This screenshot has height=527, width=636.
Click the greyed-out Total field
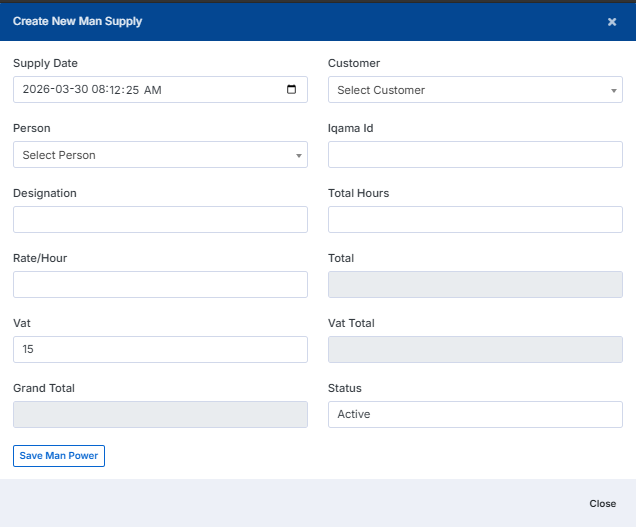point(475,284)
